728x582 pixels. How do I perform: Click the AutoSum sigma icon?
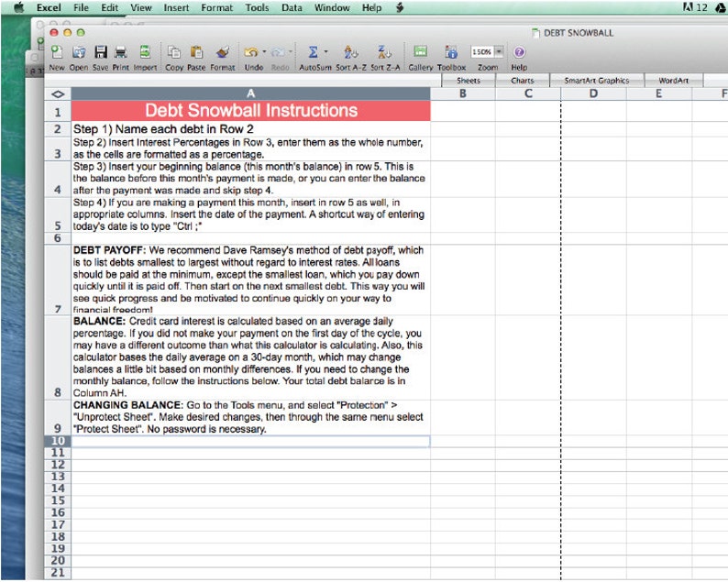tap(313, 52)
